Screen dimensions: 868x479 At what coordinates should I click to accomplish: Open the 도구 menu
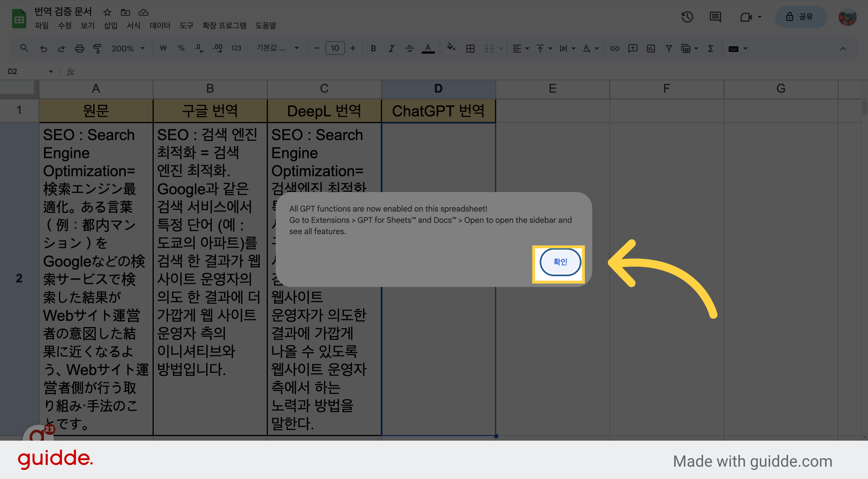[x=186, y=26]
